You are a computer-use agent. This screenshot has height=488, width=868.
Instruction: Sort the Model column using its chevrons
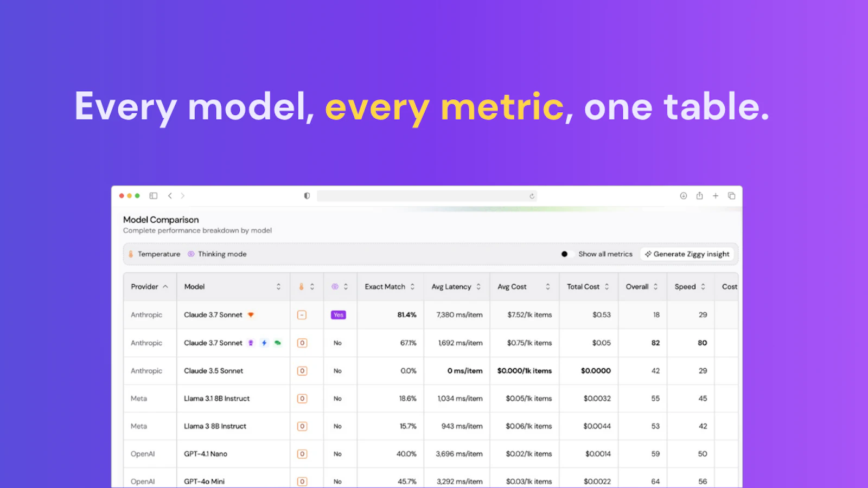coord(279,286)
